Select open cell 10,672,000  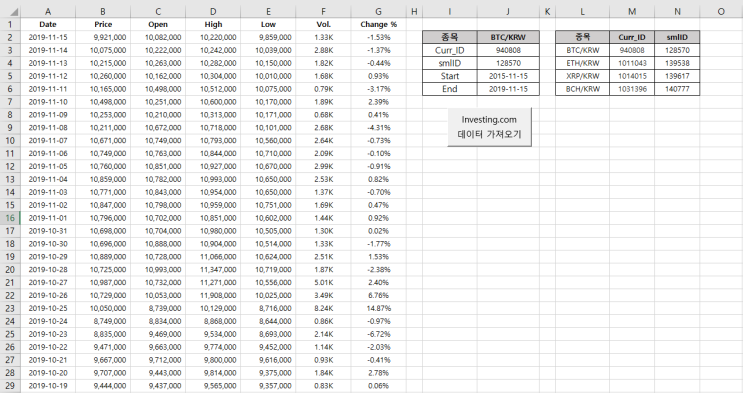pos(158,128)
